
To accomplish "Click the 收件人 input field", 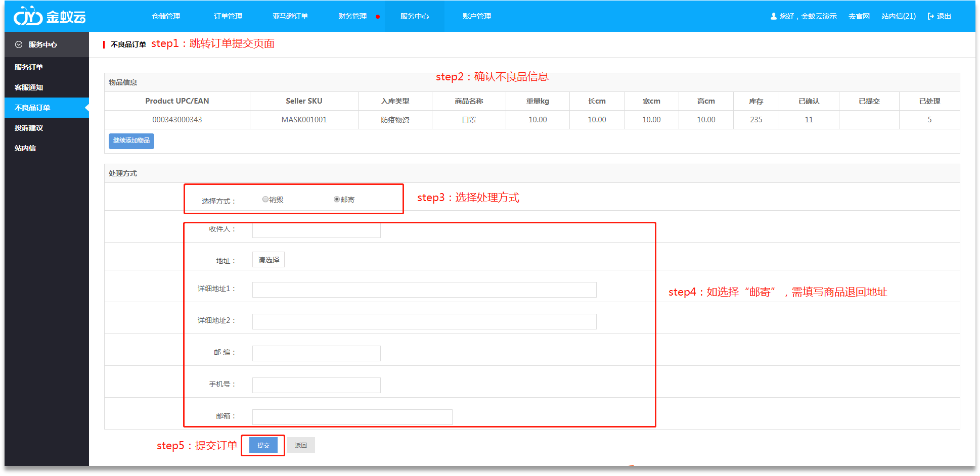I will pyautogui.click(x=317, y=230).
